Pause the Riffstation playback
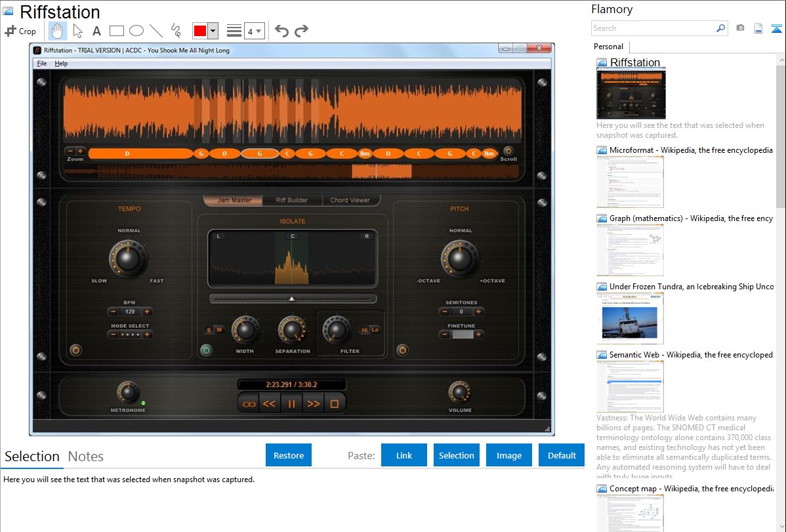Image resolution: width=786 pixels, height=532 pixels. point(291,403)
